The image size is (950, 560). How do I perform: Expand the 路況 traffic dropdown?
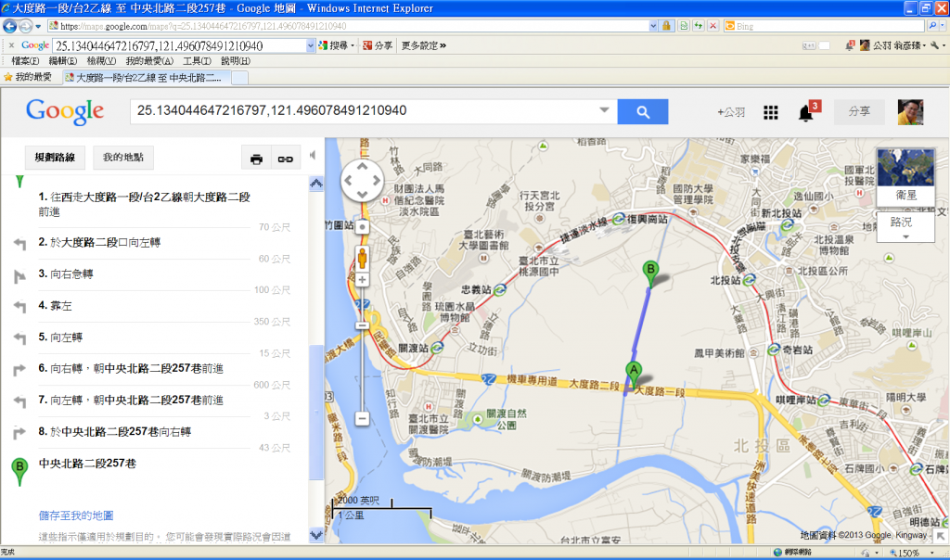click(x=905, y=228)
